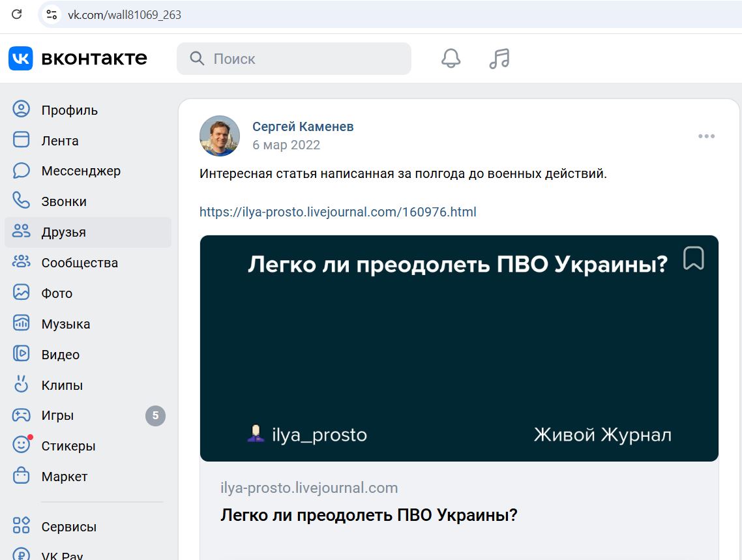The height and width of the screenshot is (560, 742).
Task: Click the Видео play icon
Action: 21,353
